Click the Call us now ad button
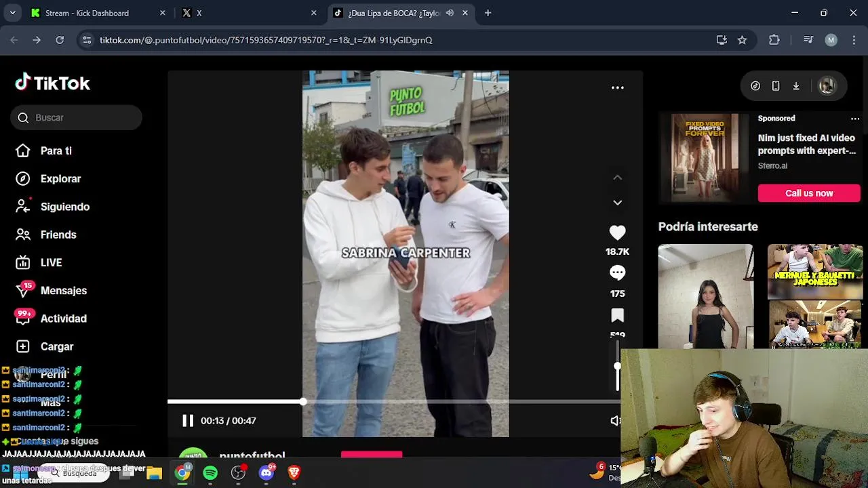The image size is (868, 488). (809, 193)
